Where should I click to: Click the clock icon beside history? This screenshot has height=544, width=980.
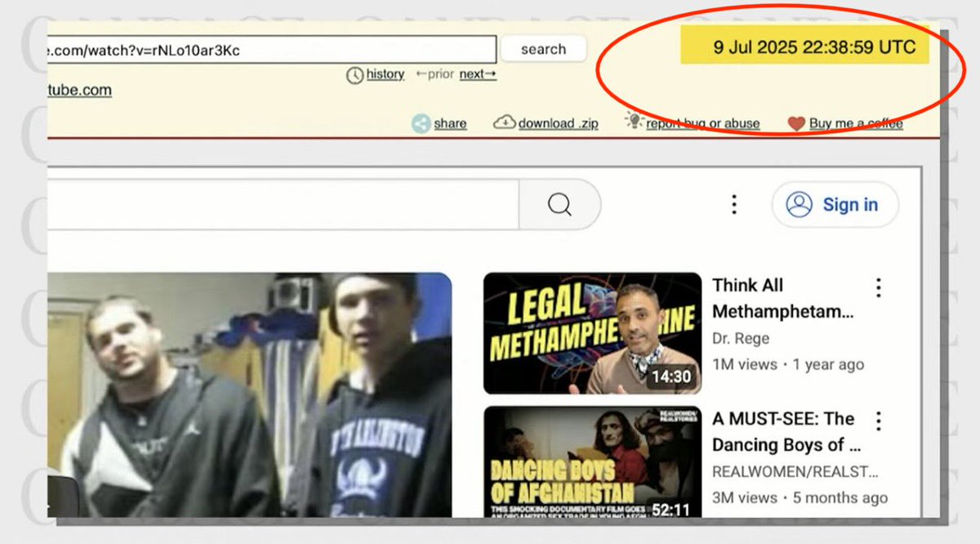pos(354,75)
